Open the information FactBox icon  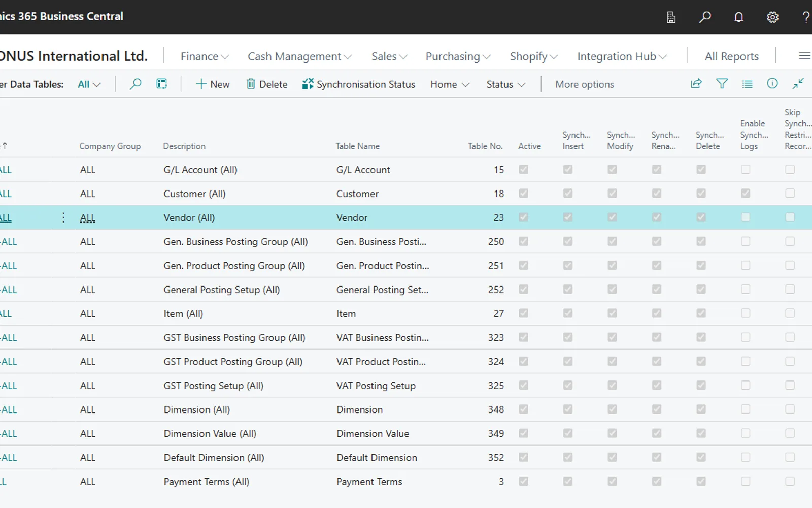(x=772, y=83)
